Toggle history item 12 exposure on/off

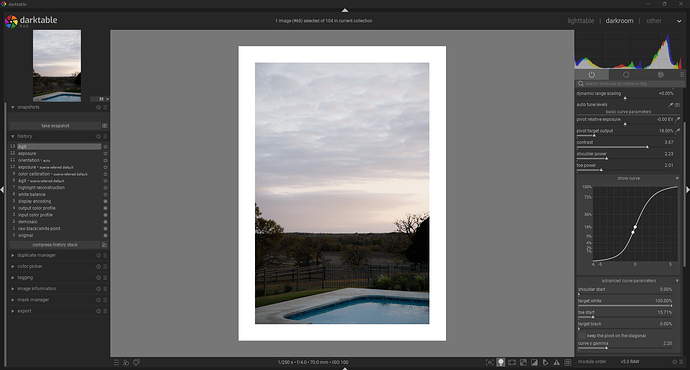(105, 154)
